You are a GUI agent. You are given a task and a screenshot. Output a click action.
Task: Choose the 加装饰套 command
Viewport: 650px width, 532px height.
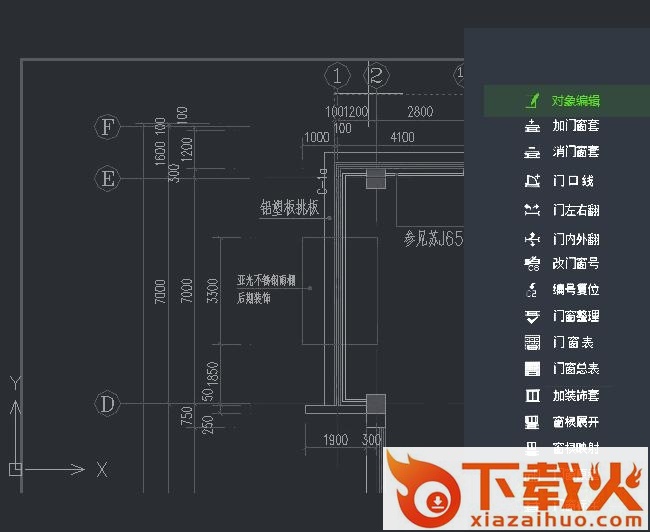(575, 396)
